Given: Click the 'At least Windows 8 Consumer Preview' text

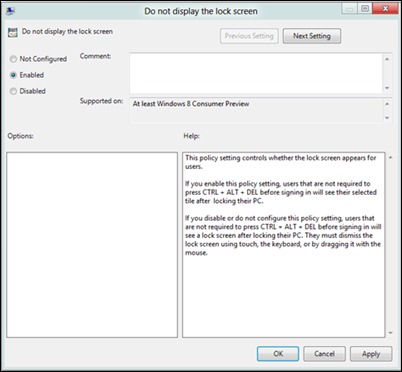Looking at the screenshot, I should point(191,104).
